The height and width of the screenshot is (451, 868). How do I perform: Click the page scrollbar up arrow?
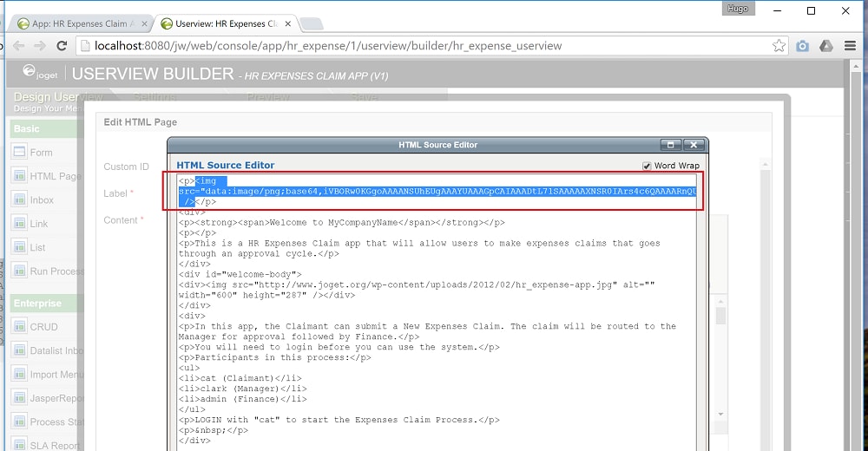[856, 66]
